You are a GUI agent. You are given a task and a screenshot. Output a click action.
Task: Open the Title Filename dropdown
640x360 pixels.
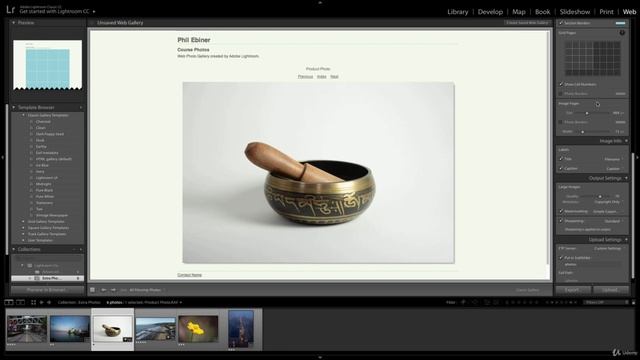coord(613,159)
